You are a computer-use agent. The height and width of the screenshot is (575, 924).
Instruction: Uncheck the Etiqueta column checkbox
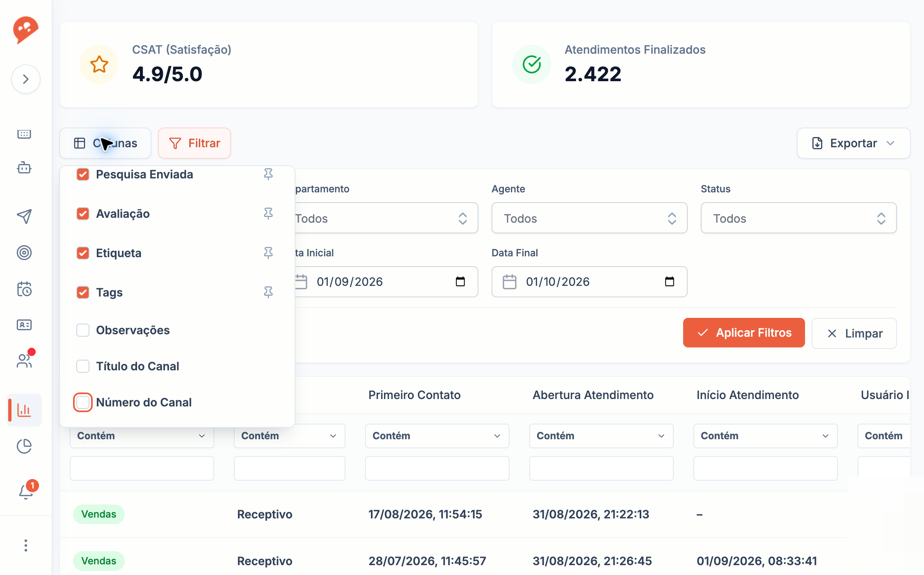pyautogui.click(x=83, y=253)
